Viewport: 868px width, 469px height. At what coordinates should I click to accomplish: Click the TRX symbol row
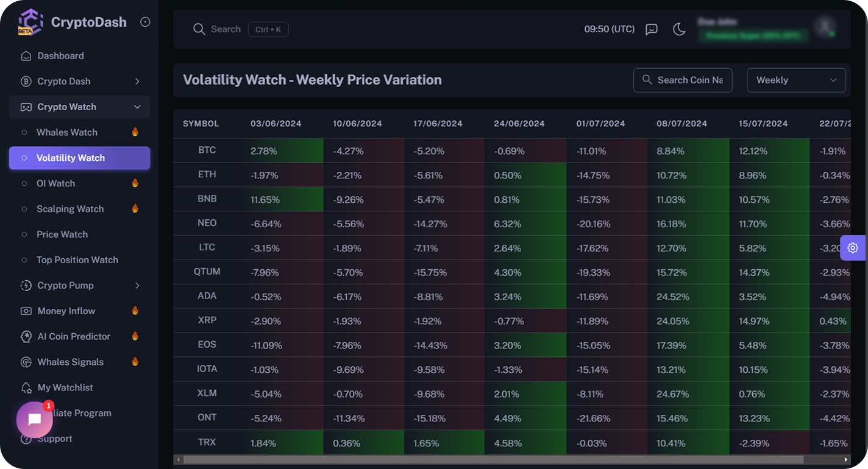pos(207,443)
